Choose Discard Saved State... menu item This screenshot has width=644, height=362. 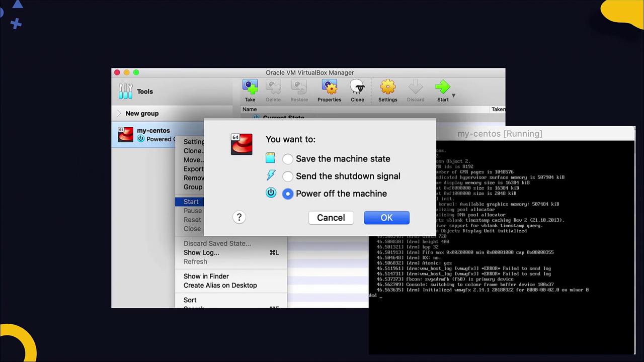click(231, 243)
